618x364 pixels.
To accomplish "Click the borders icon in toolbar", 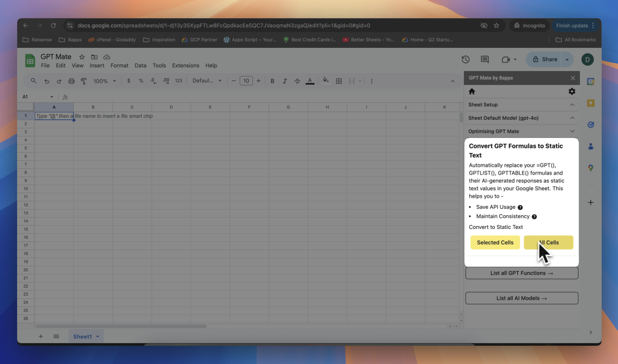I will [x=339, y=81].
